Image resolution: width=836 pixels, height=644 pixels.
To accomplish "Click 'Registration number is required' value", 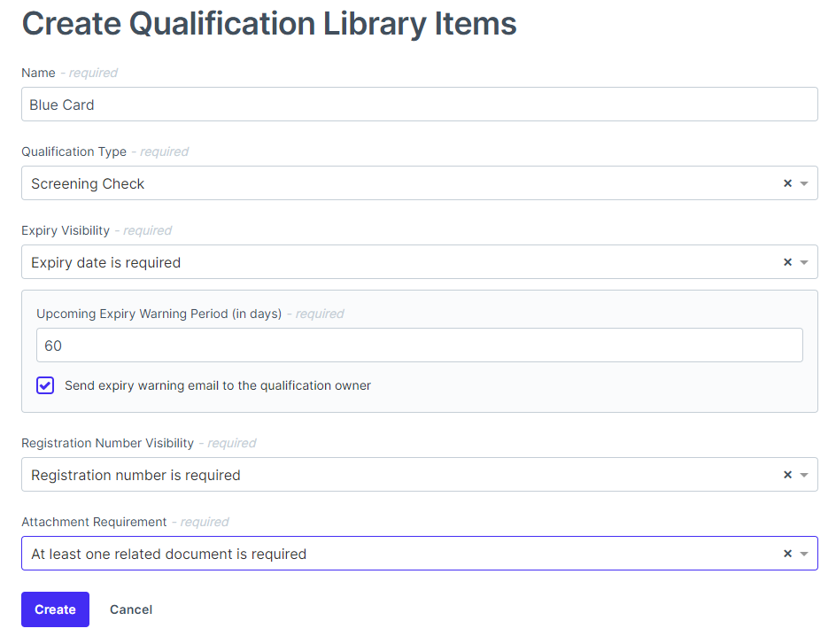I will [135, 475].
